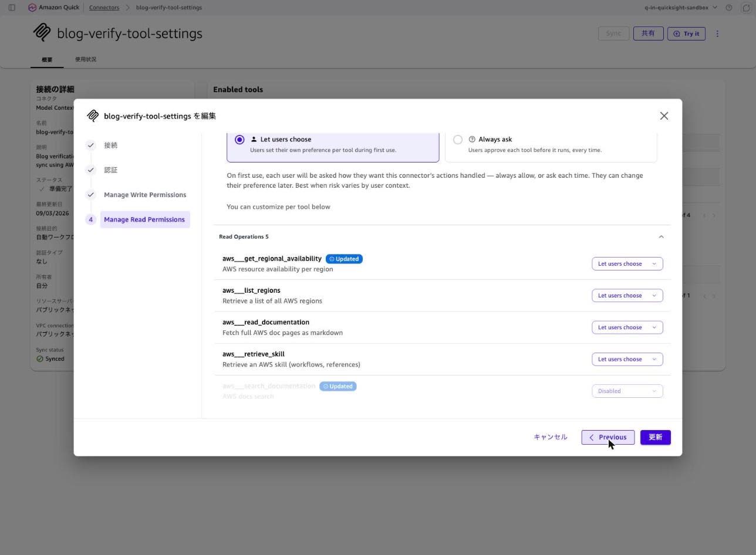Select the Always ask radio option

coord(458,140)
